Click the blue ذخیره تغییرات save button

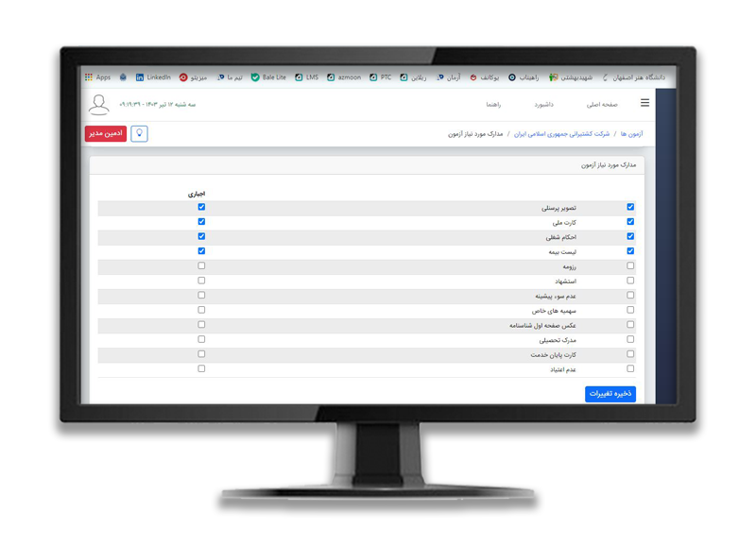pyautogui.click(x=610, y=393)
